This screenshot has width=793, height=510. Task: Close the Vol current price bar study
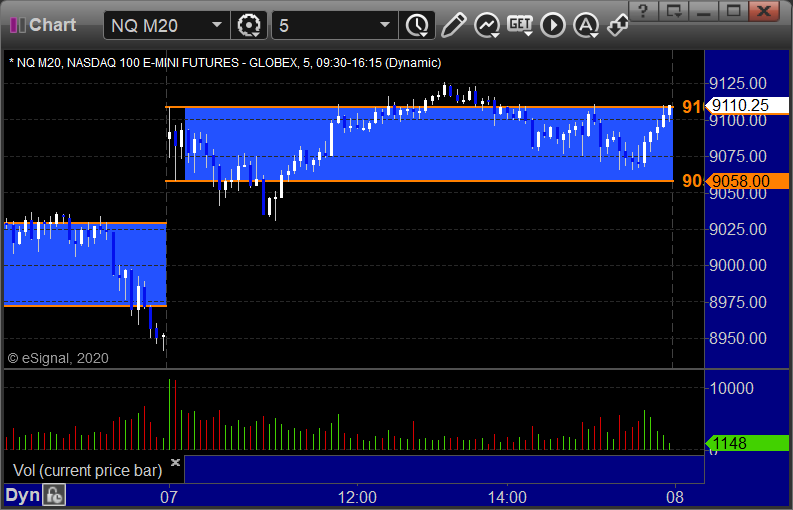175,462
